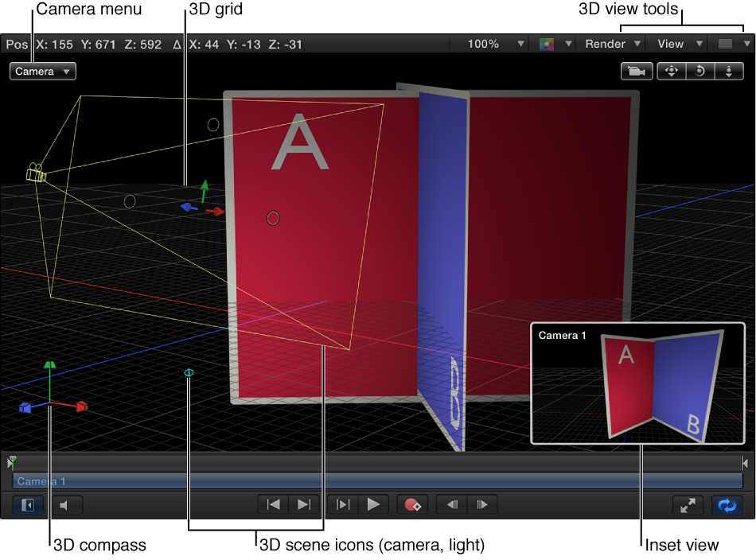Open the Camera menu in the canvas corner
The width and height of the screenshot is (756, 560).
42,71
